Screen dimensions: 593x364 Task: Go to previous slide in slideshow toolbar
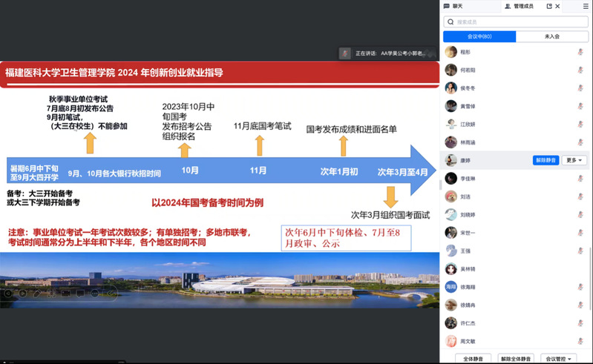click(x=9, y=293)
